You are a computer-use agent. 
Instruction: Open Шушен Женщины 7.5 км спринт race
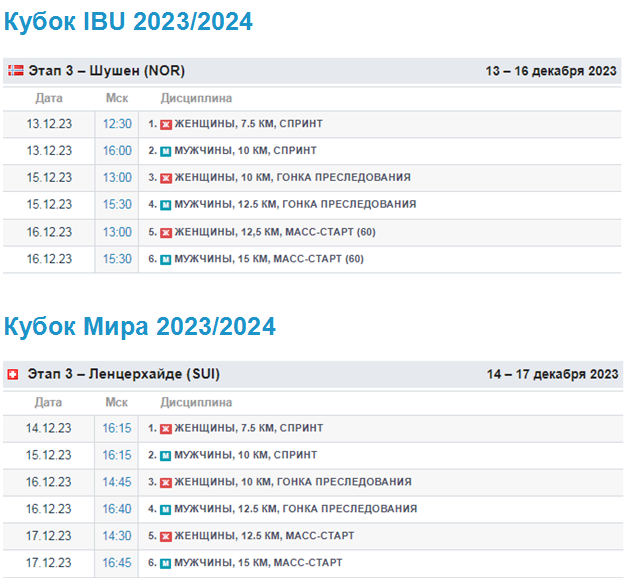click(x=248, y=123)
